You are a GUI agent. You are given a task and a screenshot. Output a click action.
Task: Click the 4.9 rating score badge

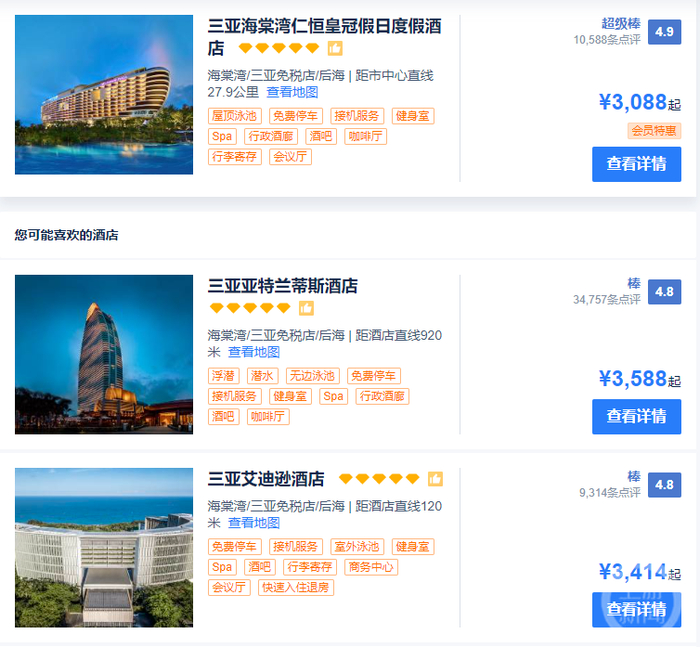[664, 32]
